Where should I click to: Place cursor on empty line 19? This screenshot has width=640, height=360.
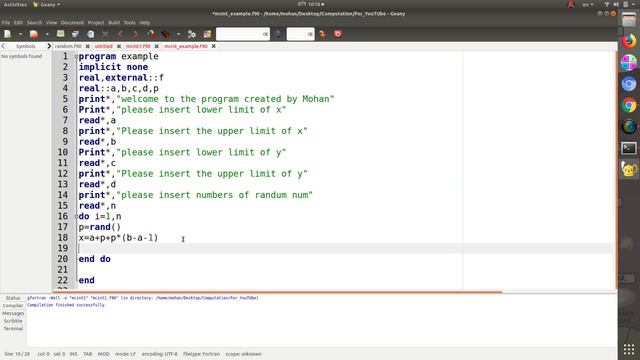tap(345, 249)
